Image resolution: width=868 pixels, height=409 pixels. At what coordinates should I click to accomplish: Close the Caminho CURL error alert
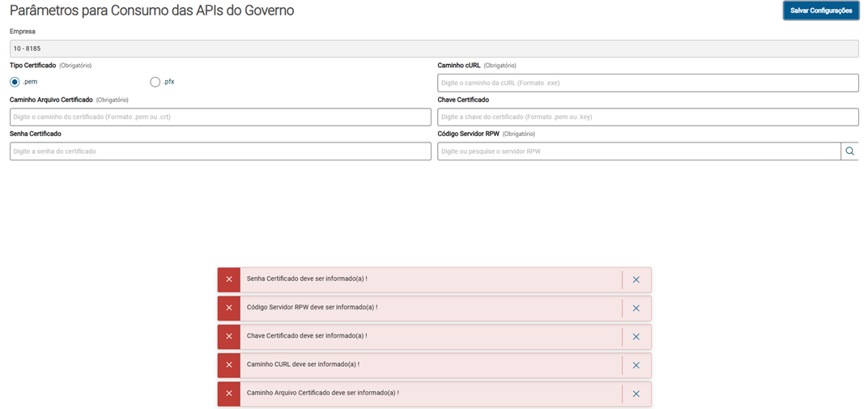tap(636, 365)
